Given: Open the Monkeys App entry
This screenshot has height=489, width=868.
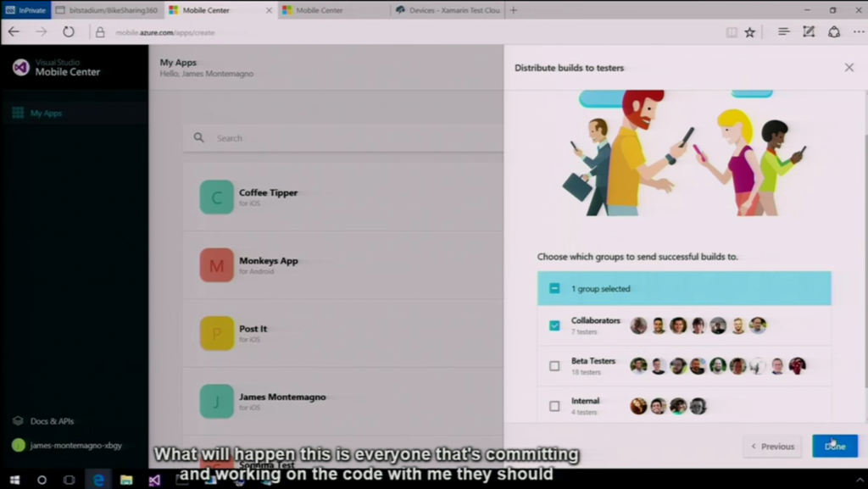Looking at the screenshot, I should [343, 265].
